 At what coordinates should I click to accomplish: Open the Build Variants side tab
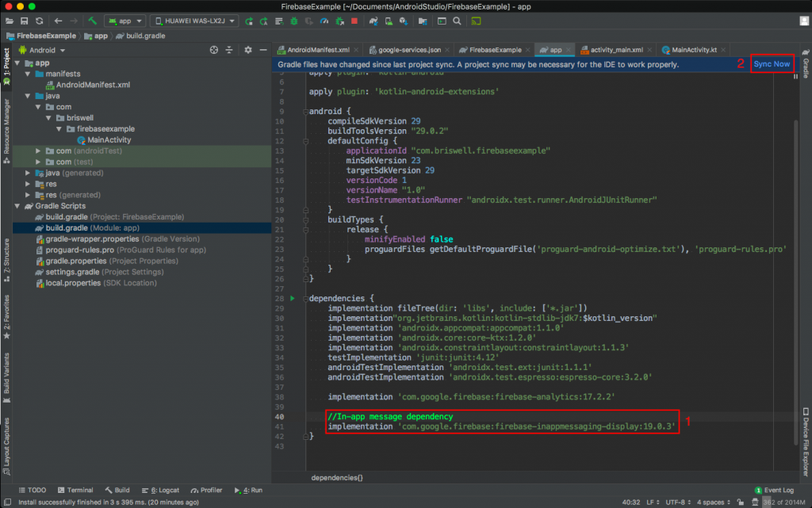6,378
